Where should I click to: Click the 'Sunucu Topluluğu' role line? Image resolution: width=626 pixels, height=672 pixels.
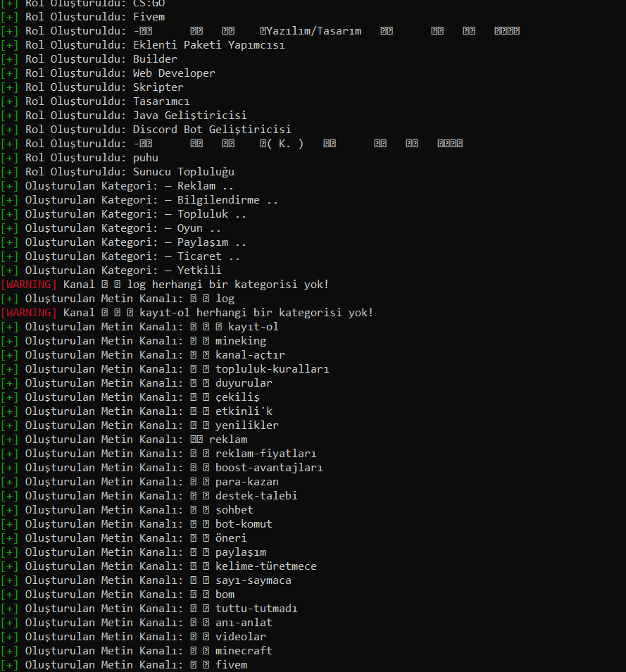point(118,172)
